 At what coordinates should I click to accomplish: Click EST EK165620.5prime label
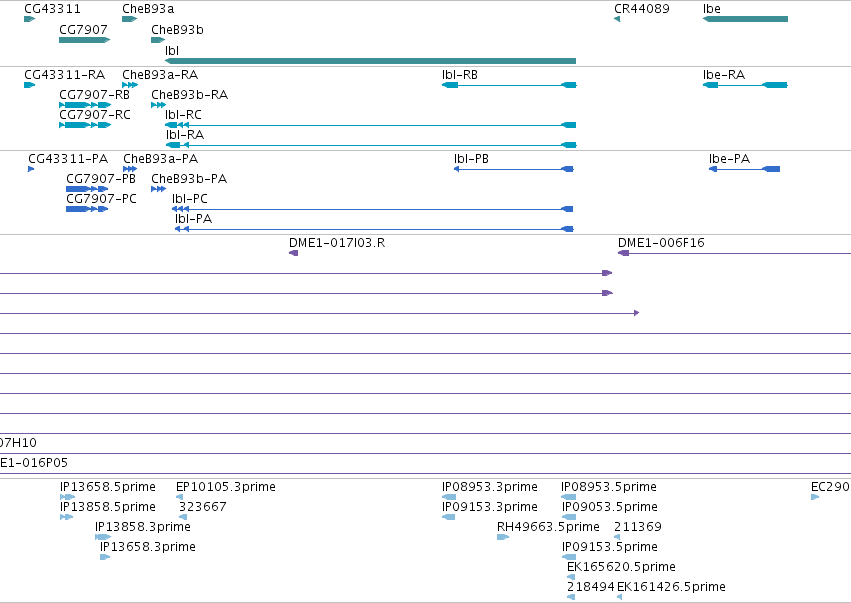(621, 567)
